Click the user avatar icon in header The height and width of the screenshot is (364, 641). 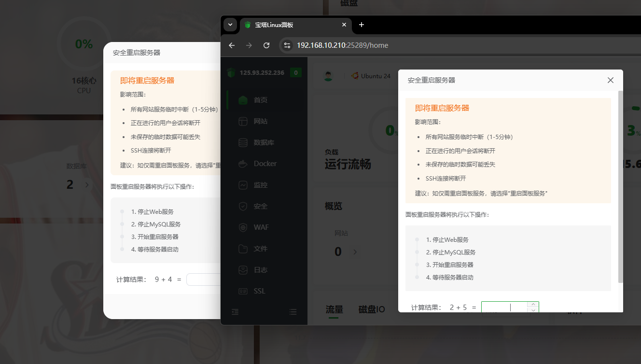click(x=329, y=76)
